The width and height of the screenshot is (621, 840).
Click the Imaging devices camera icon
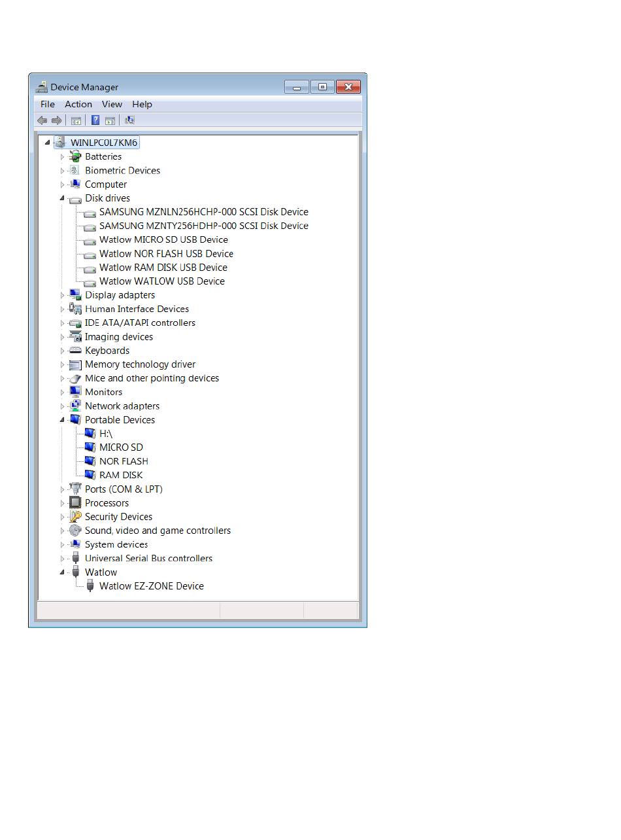coord(75,337)
